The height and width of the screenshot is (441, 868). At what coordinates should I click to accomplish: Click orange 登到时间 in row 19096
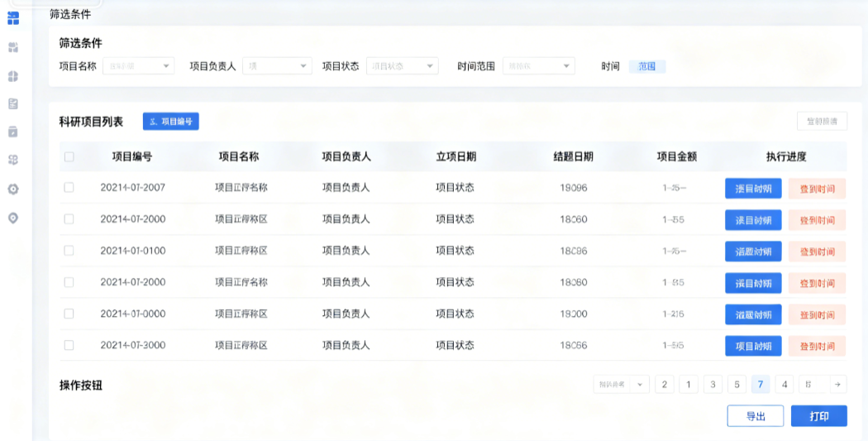coord(817,189)
